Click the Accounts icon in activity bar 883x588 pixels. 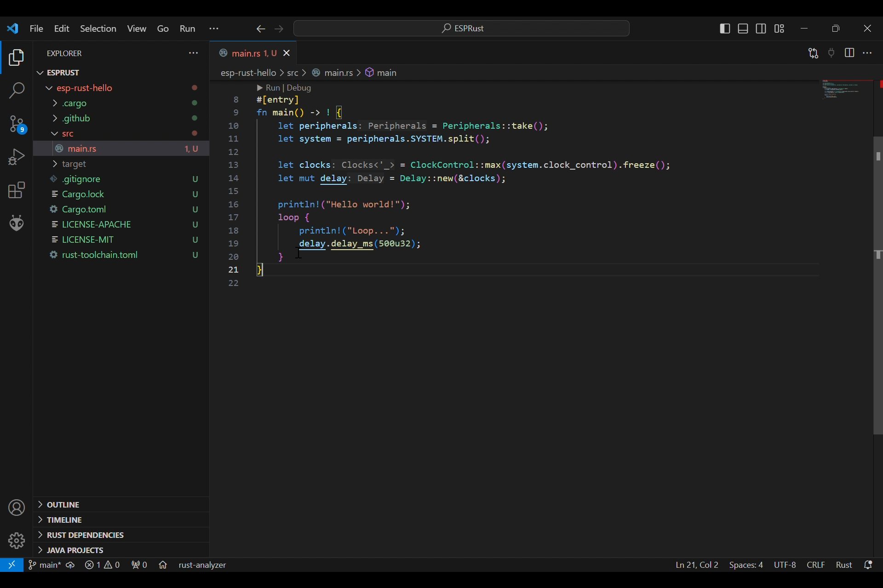(x=17, y=508)
